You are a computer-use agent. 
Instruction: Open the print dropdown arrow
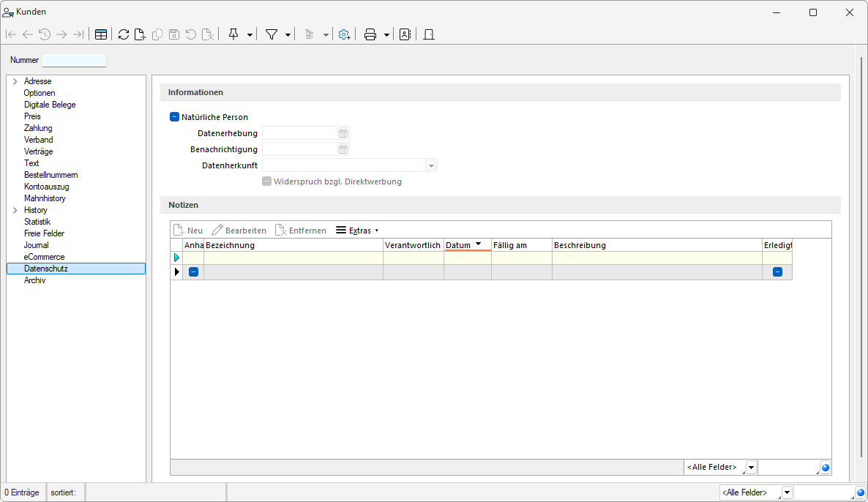coord(386,35)
